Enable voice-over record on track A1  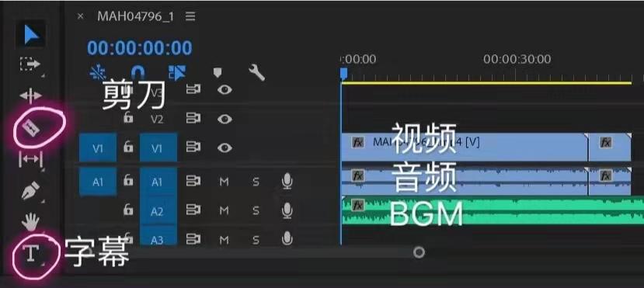287,181
